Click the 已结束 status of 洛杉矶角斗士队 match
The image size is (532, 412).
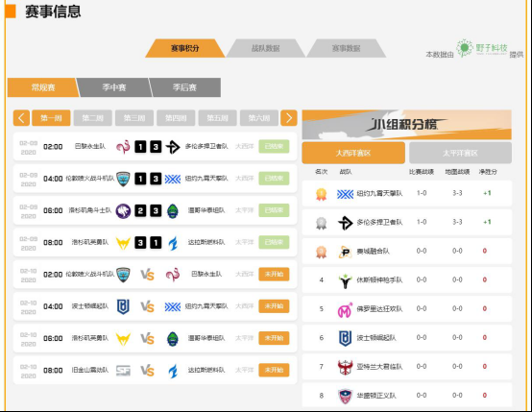click(274, 210)
